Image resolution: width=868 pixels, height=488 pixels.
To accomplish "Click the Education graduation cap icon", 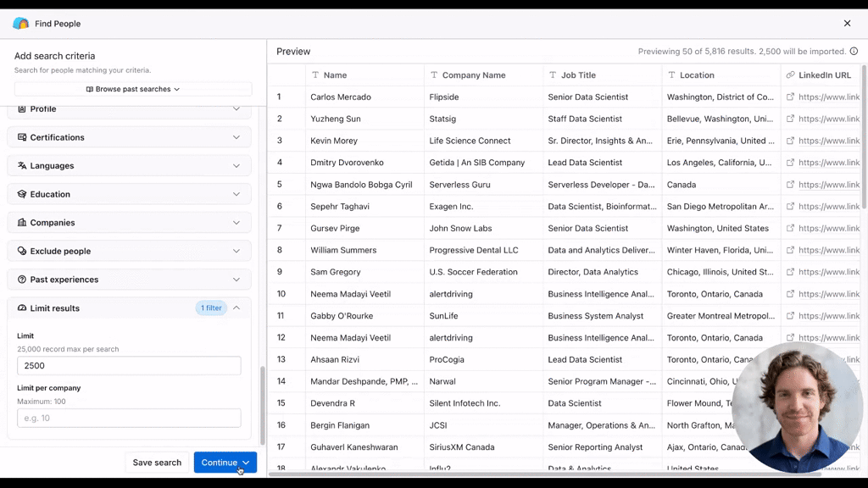I will pos(22,194).
